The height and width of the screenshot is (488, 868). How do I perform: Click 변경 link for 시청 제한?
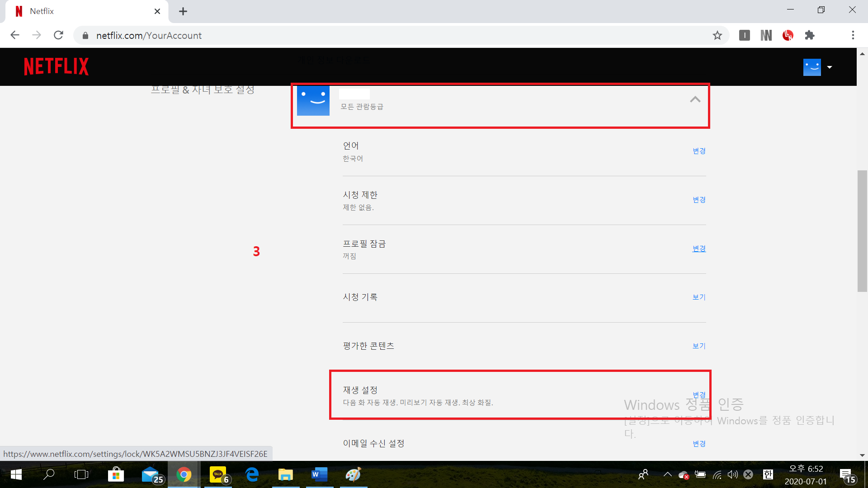click(699, 200)
